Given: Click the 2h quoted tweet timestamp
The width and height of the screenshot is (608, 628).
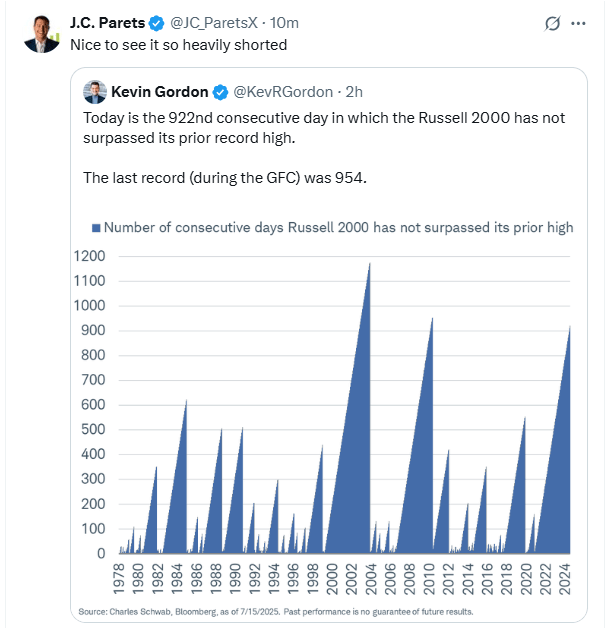Looking at the screenshot, I should tap(354, 92).
